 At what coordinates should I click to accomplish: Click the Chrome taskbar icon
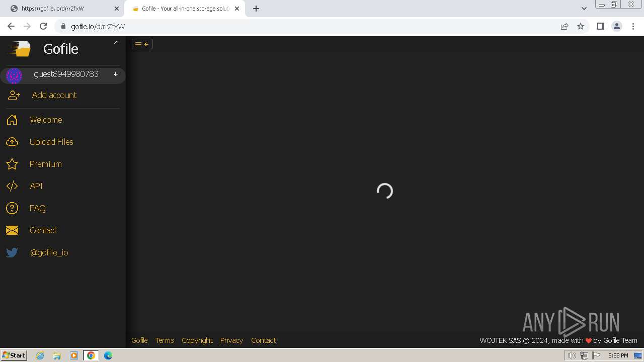[x=91, y=355]
